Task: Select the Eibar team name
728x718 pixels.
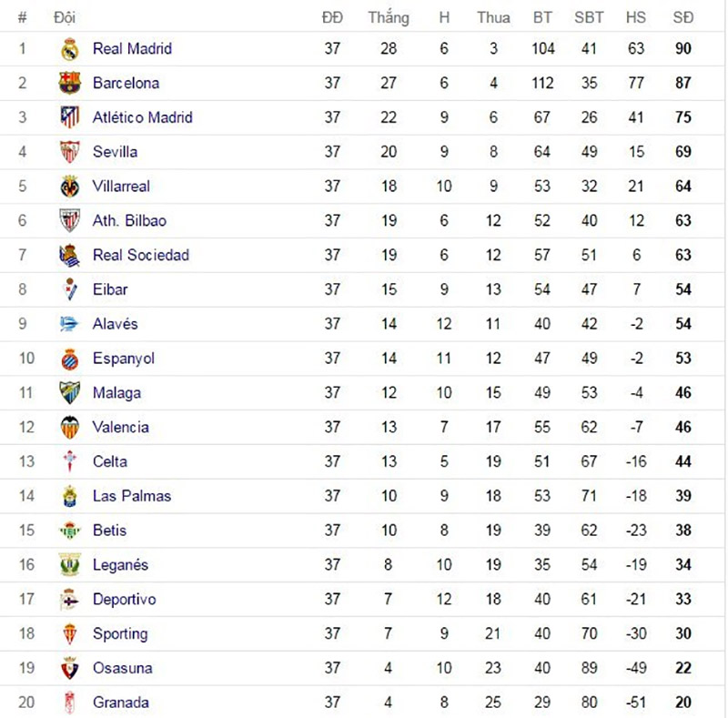Action: tap(110, 289)
